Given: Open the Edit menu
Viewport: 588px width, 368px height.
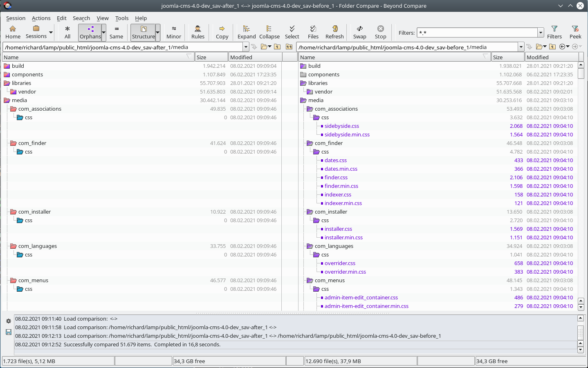Looking at the screenshot, I should point(62,18).
